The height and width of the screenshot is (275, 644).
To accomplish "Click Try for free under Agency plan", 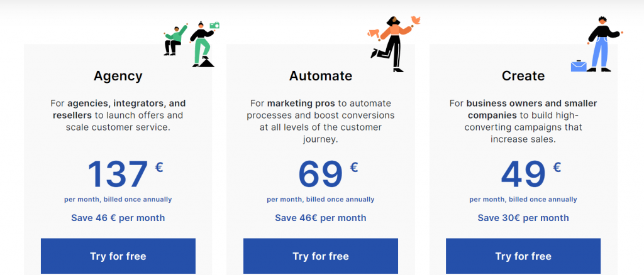I will [118, 256].
